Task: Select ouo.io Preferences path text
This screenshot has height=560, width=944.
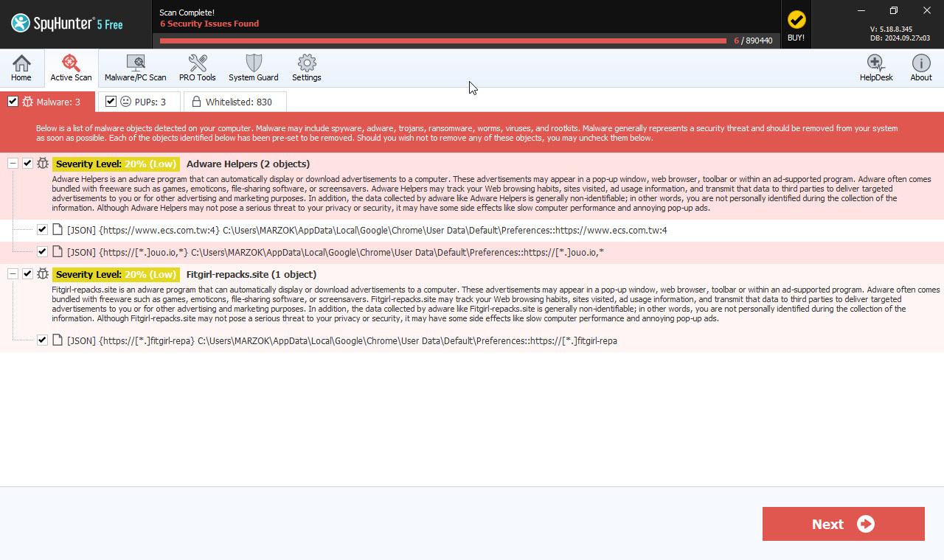Action: [x=398, y=252]
